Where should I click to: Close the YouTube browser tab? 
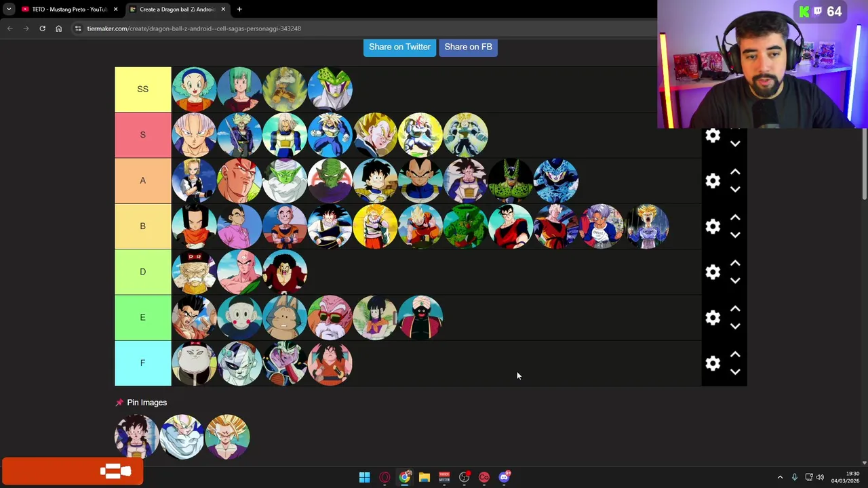115,9
